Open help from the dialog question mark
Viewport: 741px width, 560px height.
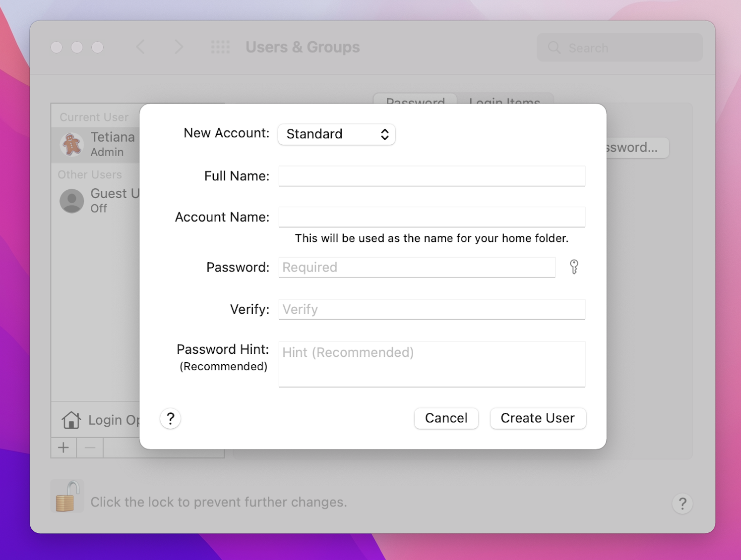(x=170, y=418)
